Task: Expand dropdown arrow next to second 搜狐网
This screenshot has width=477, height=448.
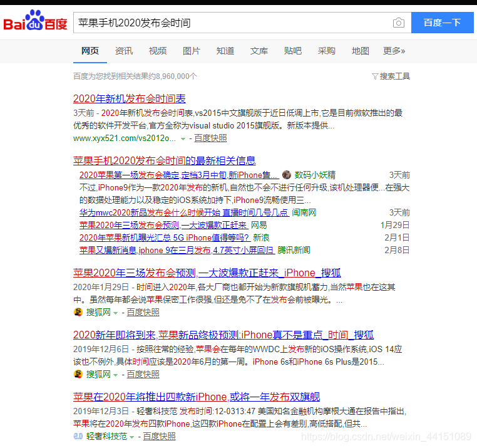Action: click(115, 375)
